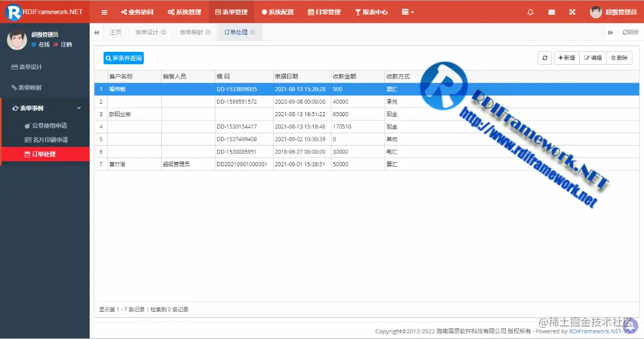
Task: Click the sidebar user avatar picture
Action: click(x=17, y=40)
